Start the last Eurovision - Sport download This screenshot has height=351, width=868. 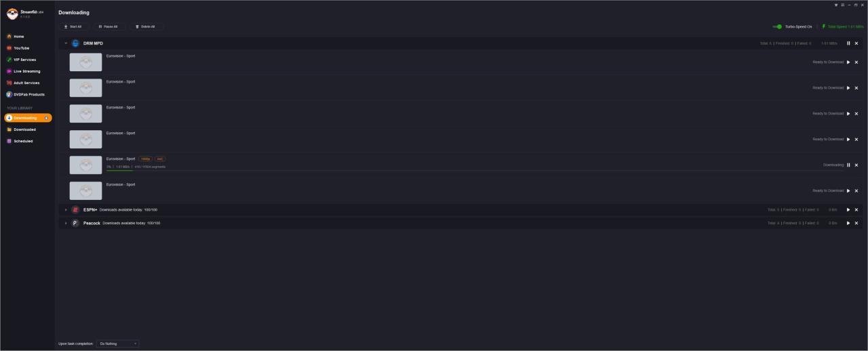click(x=848, y=191)
